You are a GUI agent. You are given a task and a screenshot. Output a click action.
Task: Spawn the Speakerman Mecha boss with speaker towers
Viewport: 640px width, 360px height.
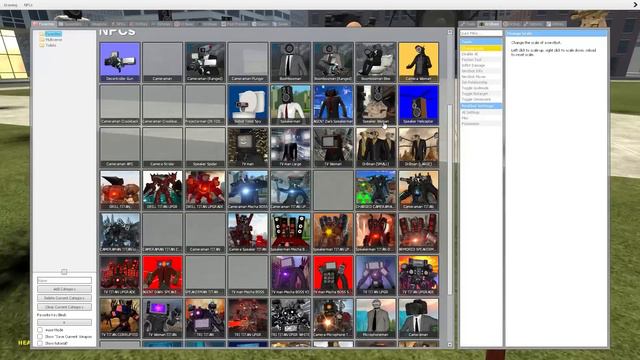[290, 233]
